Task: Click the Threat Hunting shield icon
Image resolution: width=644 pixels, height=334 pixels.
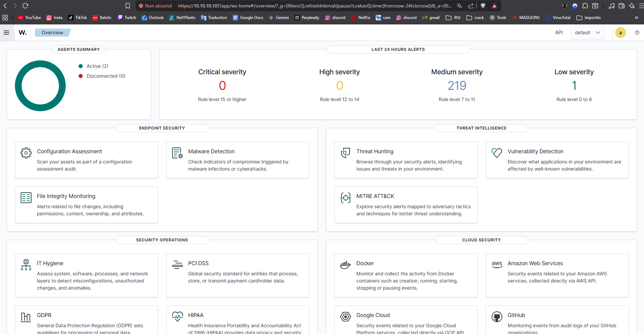Action: pos(346,153)
